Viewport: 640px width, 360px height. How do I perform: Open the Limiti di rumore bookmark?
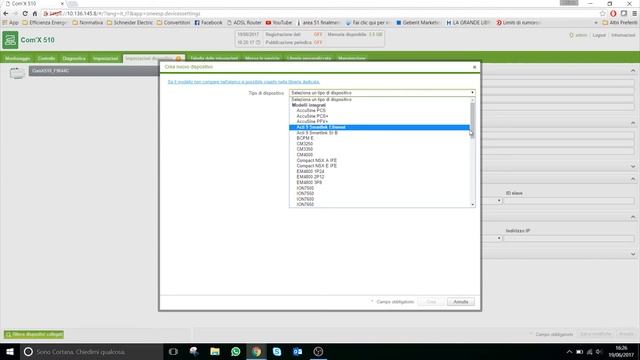point(518,23)
